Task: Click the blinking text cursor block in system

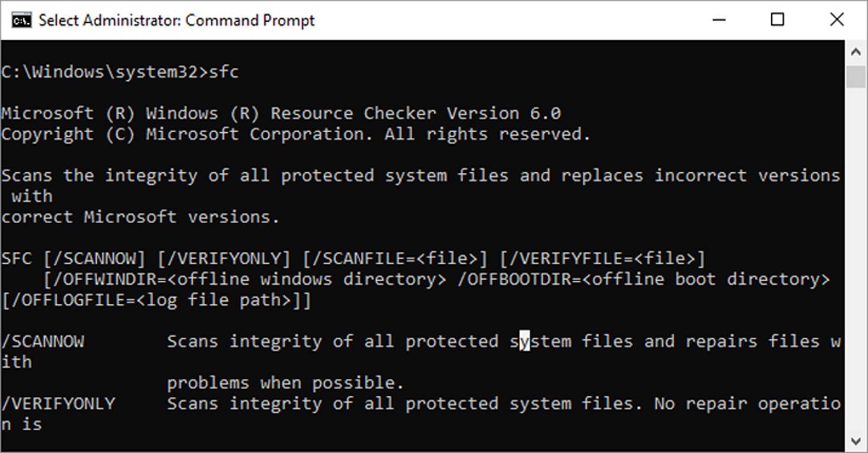Action: coord(525,341)
